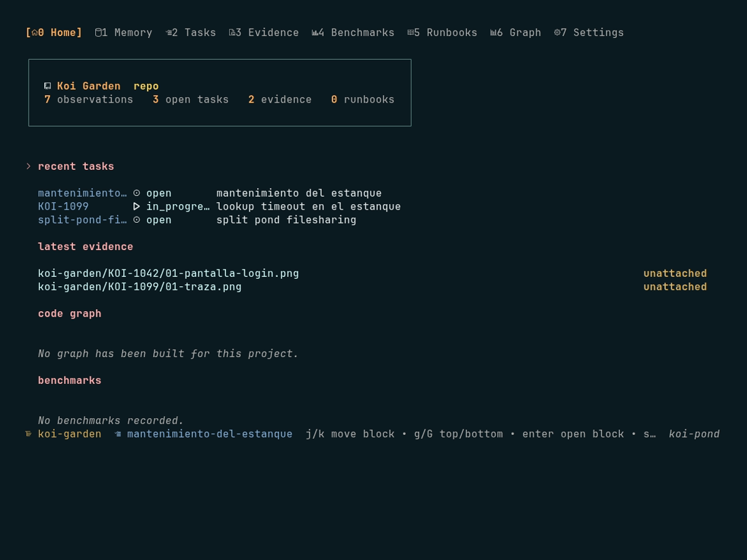Open the Evidence tab
Viewport: 747px width, 560px height.
pos(264,32)
